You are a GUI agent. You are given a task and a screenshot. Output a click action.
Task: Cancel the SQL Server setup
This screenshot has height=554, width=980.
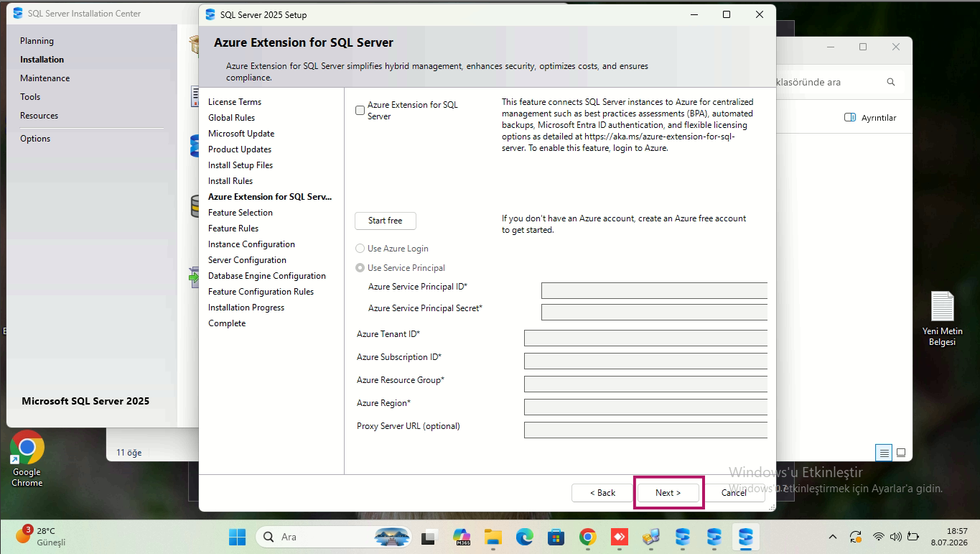pos(734,493)
